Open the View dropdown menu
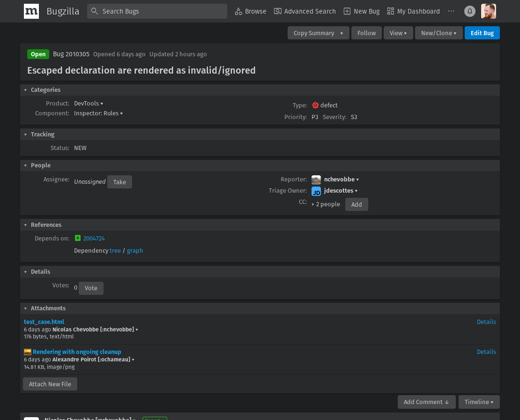The image size is (520, 420). point(398,33)
